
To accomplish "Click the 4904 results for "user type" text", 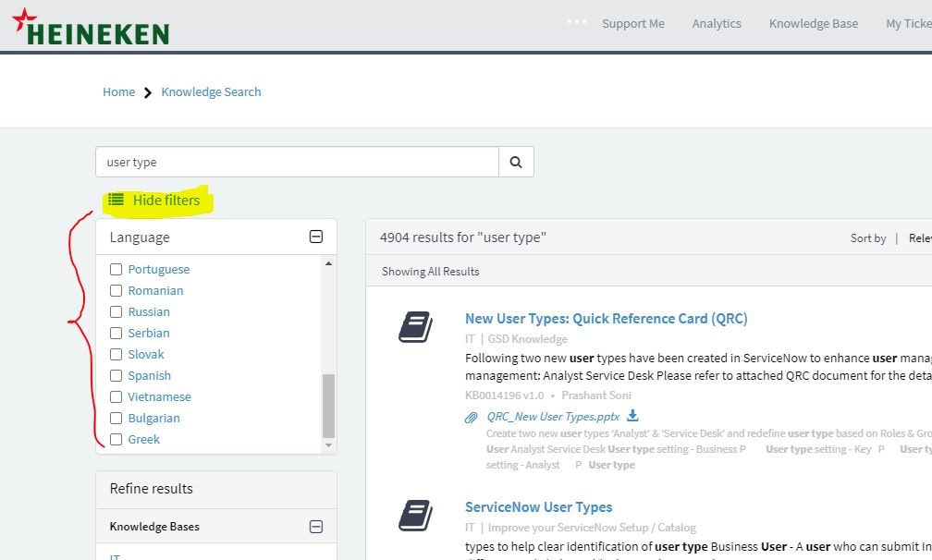I will pyautogui.click(x=463, y=237).
